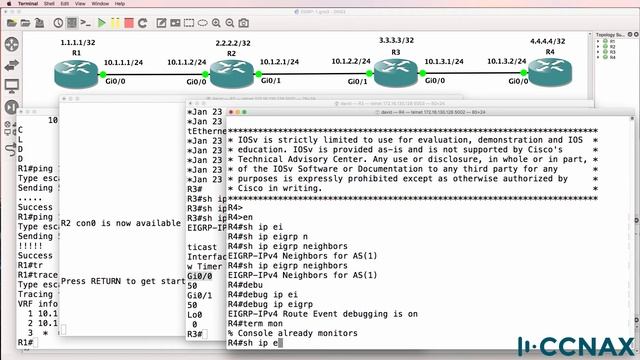Click the 1.1.1.1/32 loopback label
The image size is (640, 360).
click(78, 42)
